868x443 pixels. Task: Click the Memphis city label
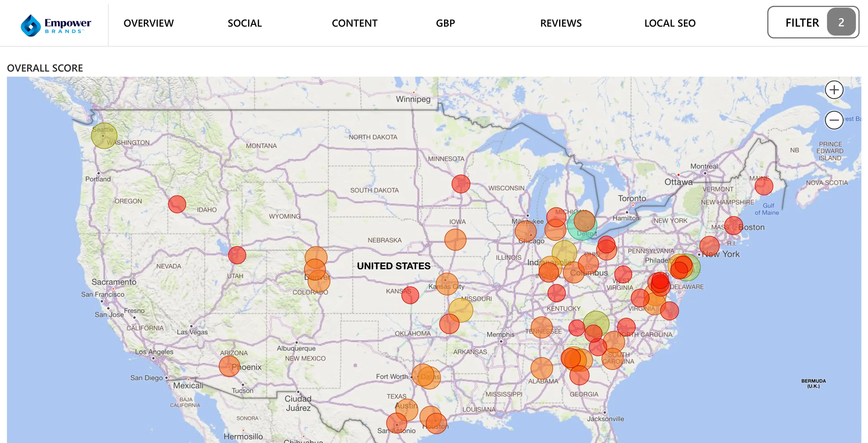[500, 335]
